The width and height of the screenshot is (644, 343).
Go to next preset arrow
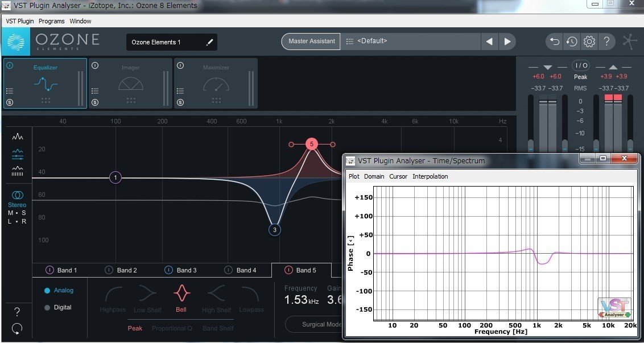pos(507,42)
